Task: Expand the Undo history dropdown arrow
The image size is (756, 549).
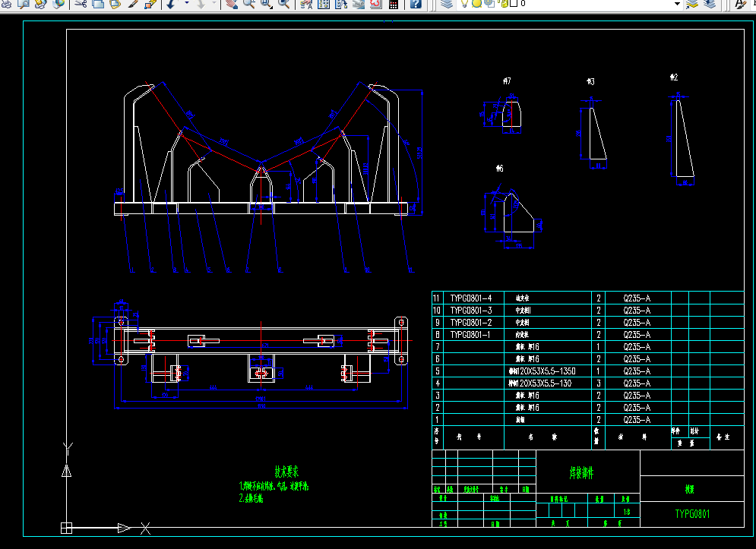Action: (187, 4)
